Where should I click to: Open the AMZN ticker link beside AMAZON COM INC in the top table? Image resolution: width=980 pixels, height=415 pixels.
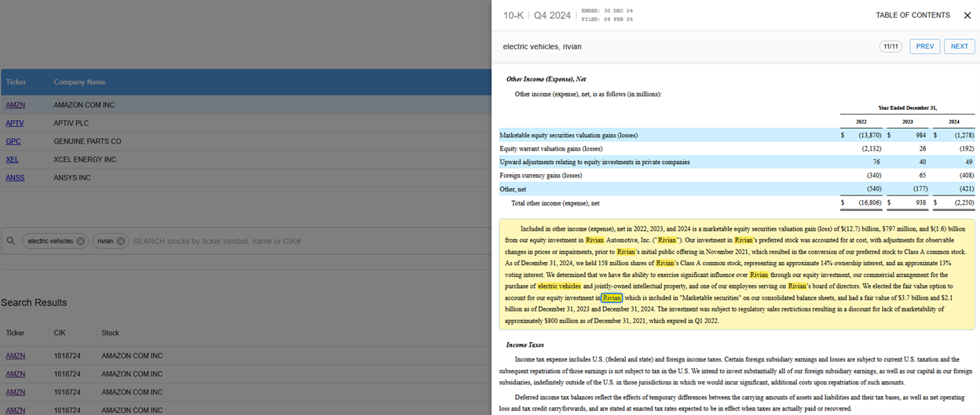pyautogui.click(x=15, y=105)
